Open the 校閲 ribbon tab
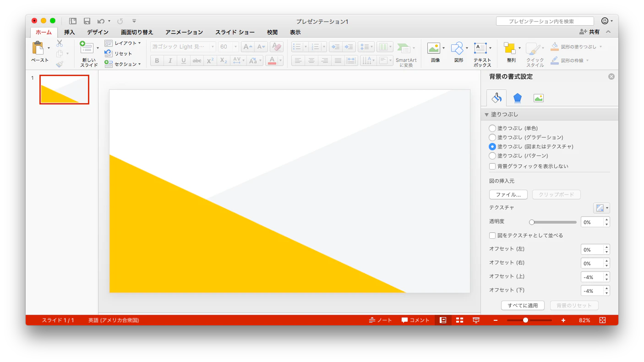Viewport: 644px width, 362px height. (273, 33)
